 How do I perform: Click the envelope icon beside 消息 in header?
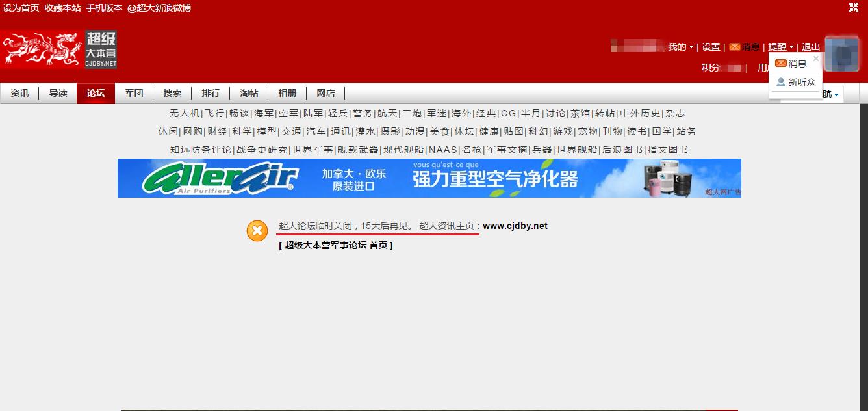coord(734,47)
